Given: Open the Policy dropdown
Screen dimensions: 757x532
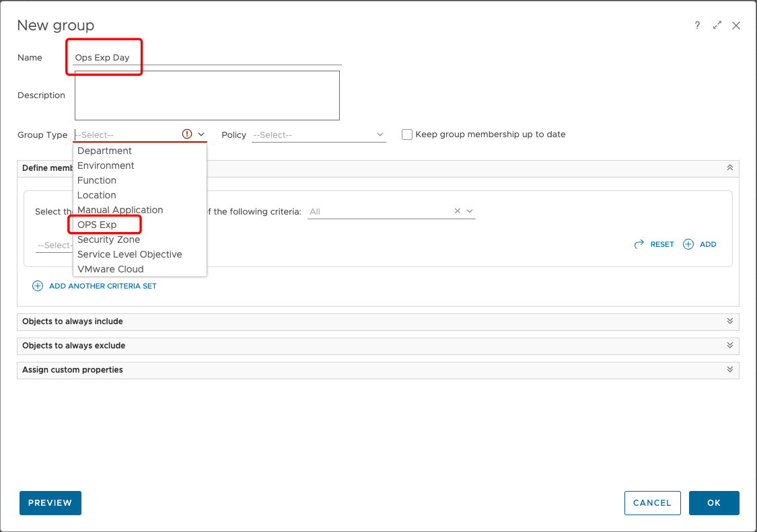Looking at the screenshot, I should coord(381,135).
